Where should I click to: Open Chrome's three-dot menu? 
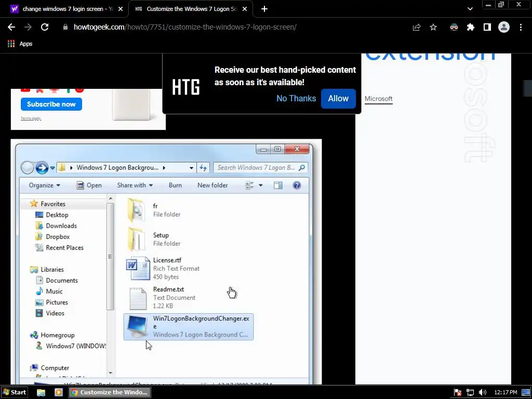(x=521, y=27)
